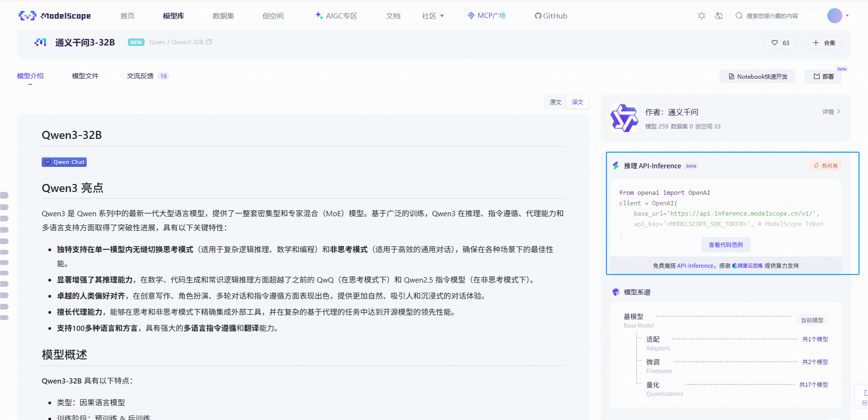Open the 数据集 menu item
This screenshot has height=420, width=868.
coord(223,16)
